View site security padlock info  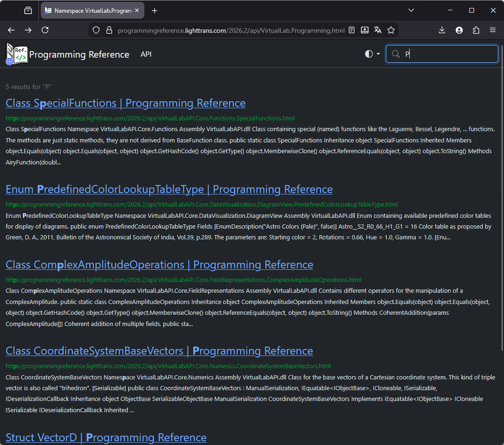coord(109,30)
